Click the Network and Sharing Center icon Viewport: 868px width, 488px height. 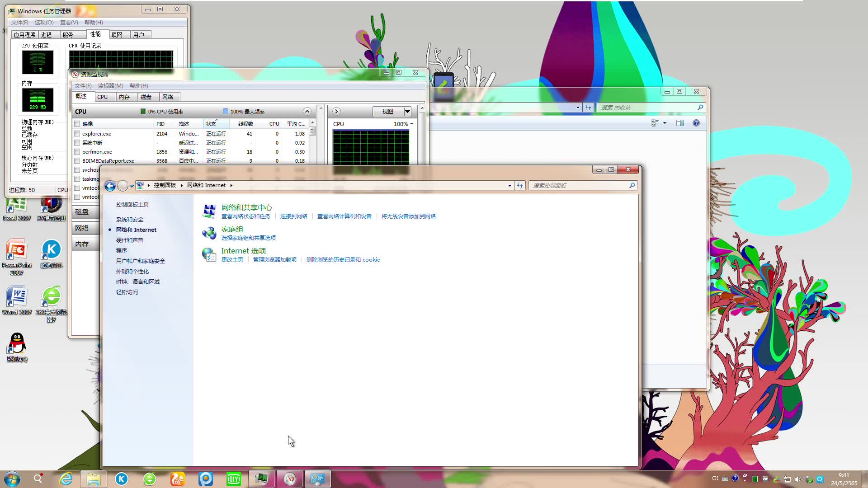209,211
